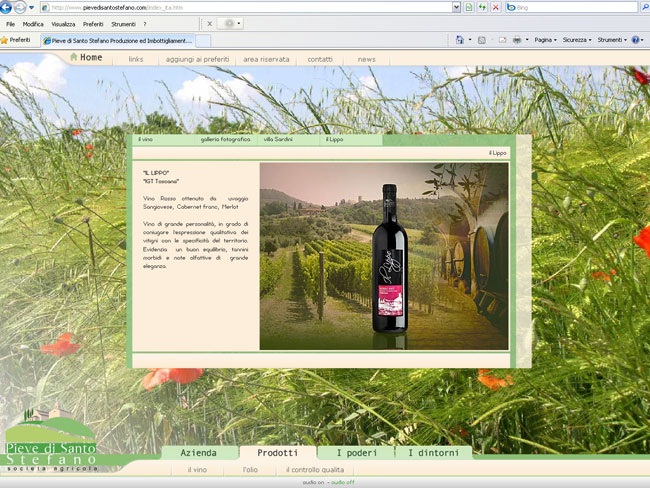
Task: Open the contatti page
Action: (320, 59)
